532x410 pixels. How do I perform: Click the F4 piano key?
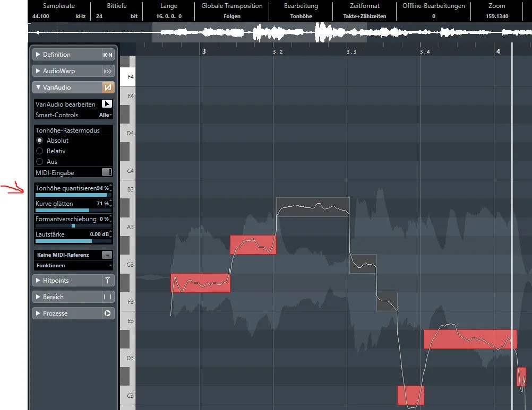pos(128,77)
